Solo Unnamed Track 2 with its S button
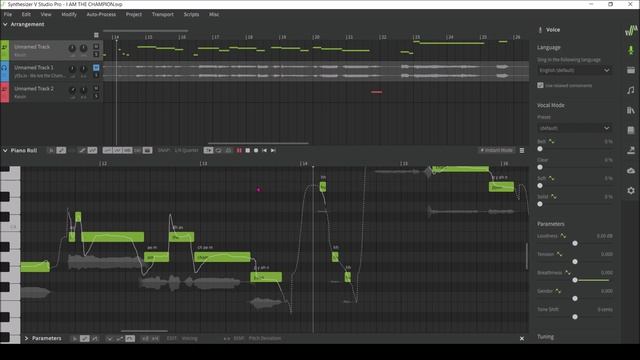This screenshot has width=640, height=360. point(96,96)
